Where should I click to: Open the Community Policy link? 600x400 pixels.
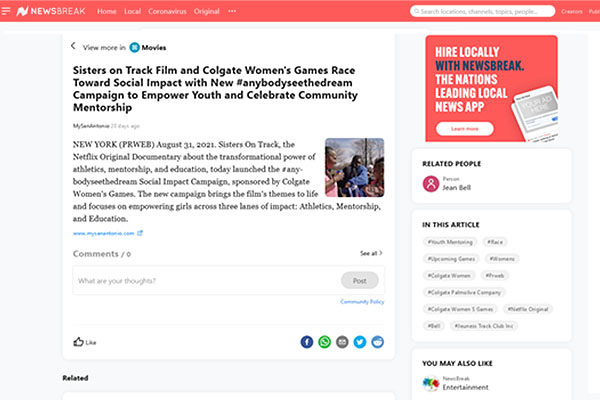(362, 302)
